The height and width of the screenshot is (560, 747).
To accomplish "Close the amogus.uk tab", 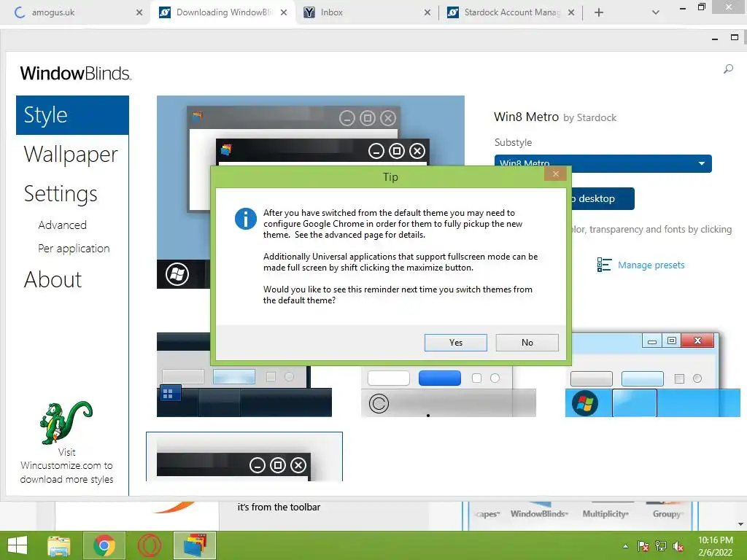I will [x=139, y=12].
